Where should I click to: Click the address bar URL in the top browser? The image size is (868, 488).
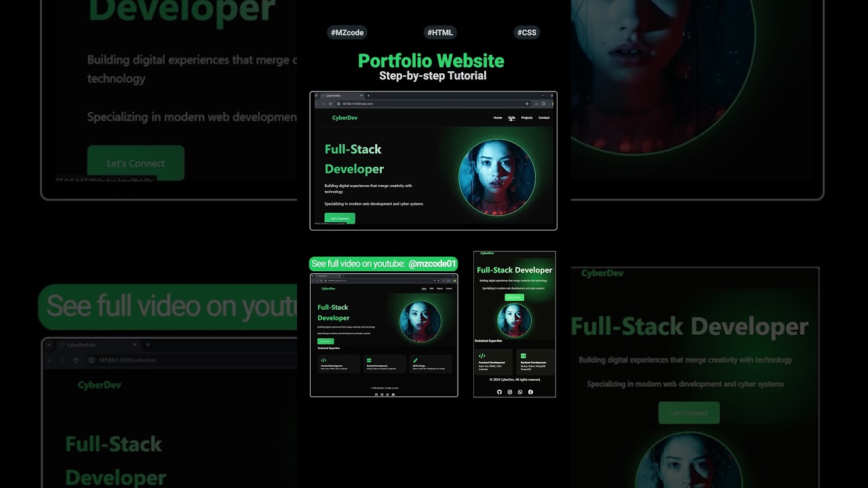pyautogui.click(x=358, y=104)
